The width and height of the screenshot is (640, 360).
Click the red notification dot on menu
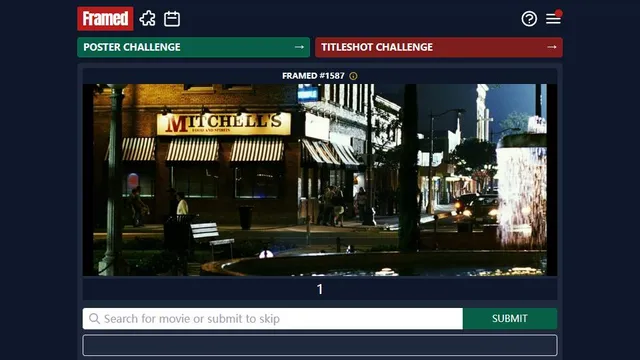tap(559, 13)
